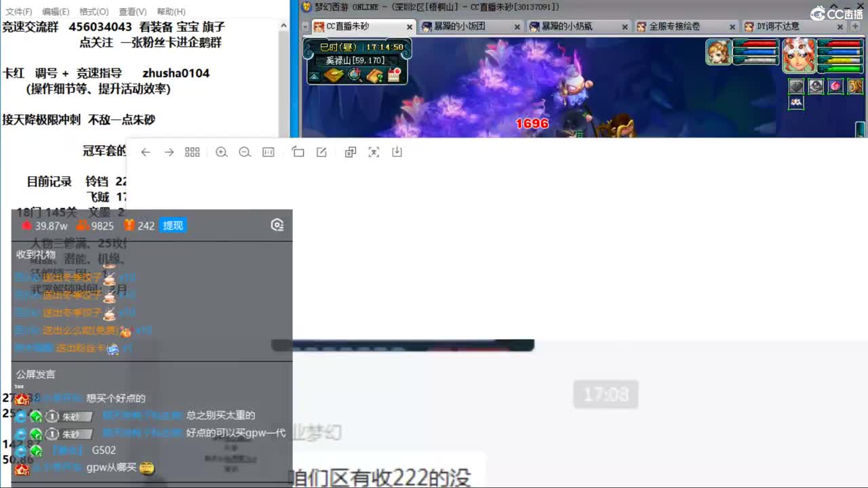The image size is (868, 488).
Task: Collapse the game minimap panel arrow
Action: (x=315, y=77)
